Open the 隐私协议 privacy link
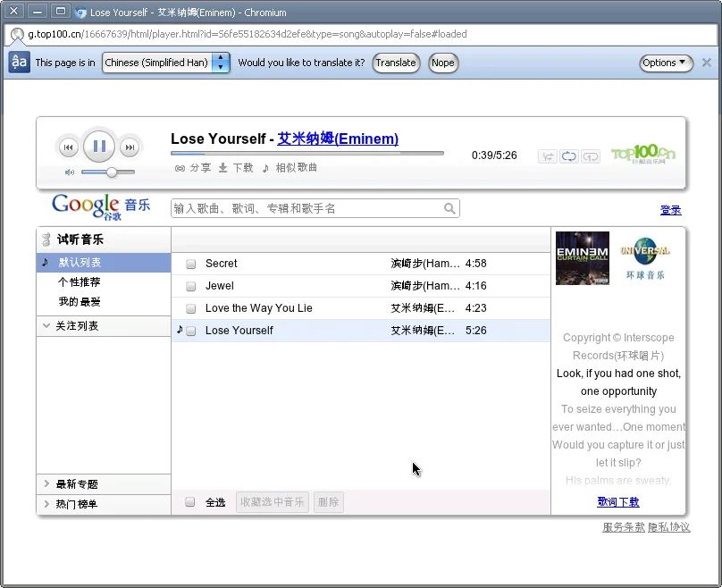 click(669, 527)
